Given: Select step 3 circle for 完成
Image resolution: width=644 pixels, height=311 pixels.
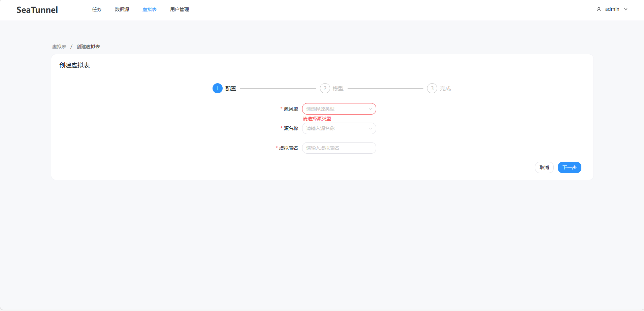Looking at the screenshot, I should pyautogui.click(x=432, y=88).
